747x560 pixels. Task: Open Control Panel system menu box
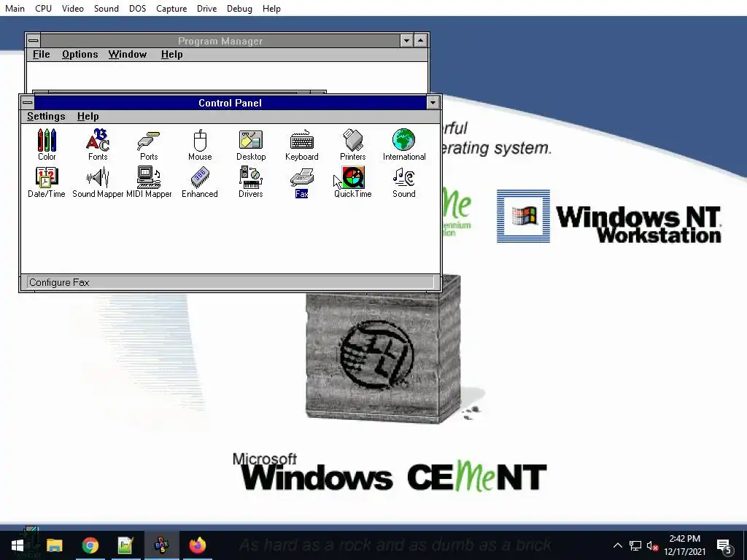(28, 103)
